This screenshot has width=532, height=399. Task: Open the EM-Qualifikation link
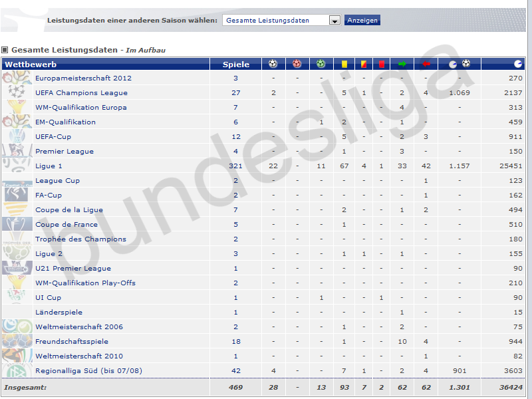pyautogui.click(x=65, y=122)
